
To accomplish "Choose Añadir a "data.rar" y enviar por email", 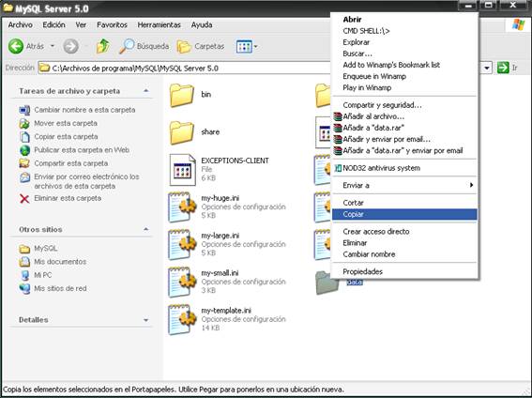I will 404,150.
